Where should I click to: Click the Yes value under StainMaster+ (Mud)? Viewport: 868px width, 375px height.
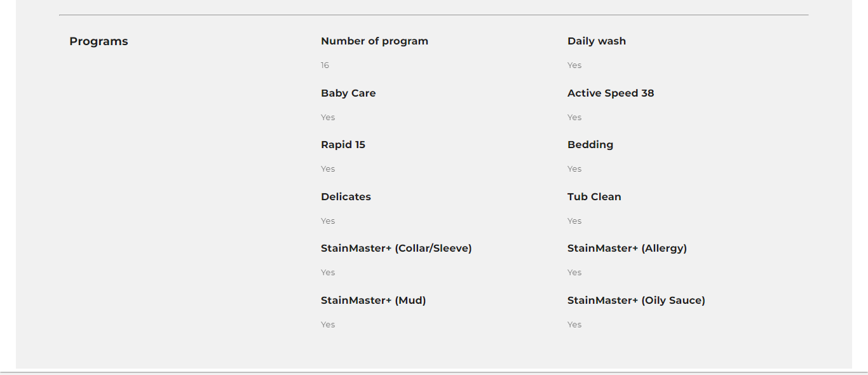point(328,325)
